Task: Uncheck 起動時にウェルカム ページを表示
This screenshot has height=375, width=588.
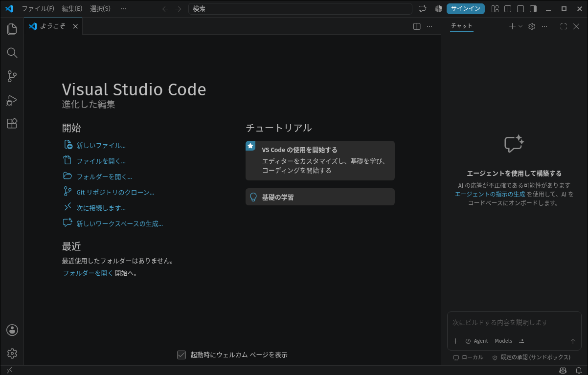Action: coord(181,355)
